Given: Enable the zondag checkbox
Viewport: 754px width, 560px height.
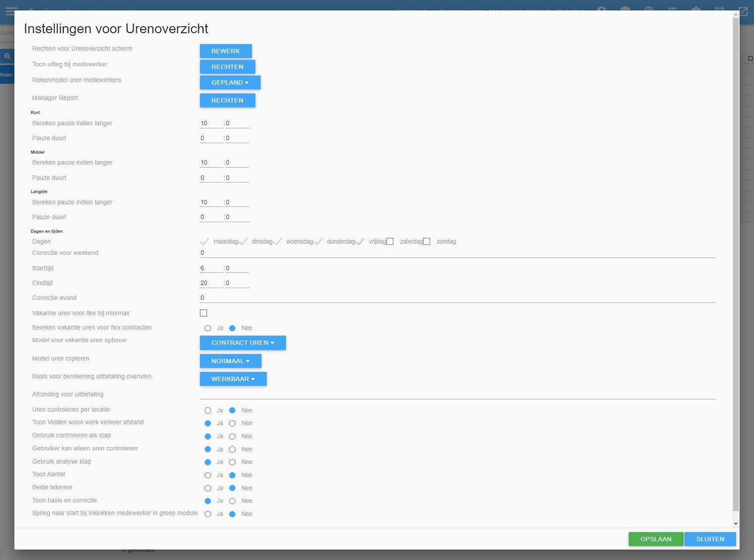Looking at the screenshot, I should [427, 242].
